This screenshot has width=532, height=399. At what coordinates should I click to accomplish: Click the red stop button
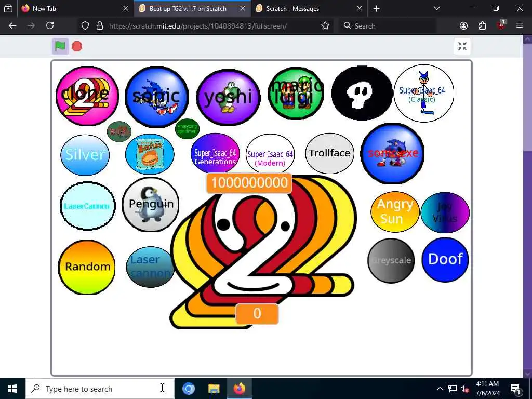(x=77, y=46)
